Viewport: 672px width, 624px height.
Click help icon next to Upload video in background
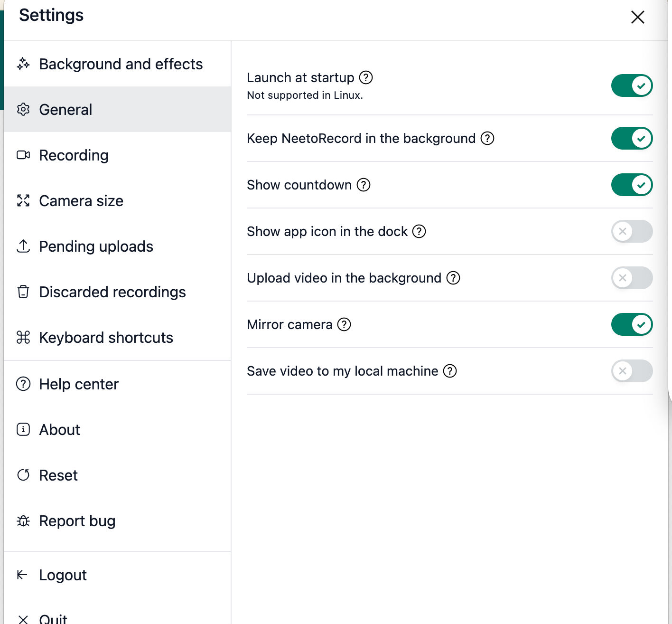(453, 278)
